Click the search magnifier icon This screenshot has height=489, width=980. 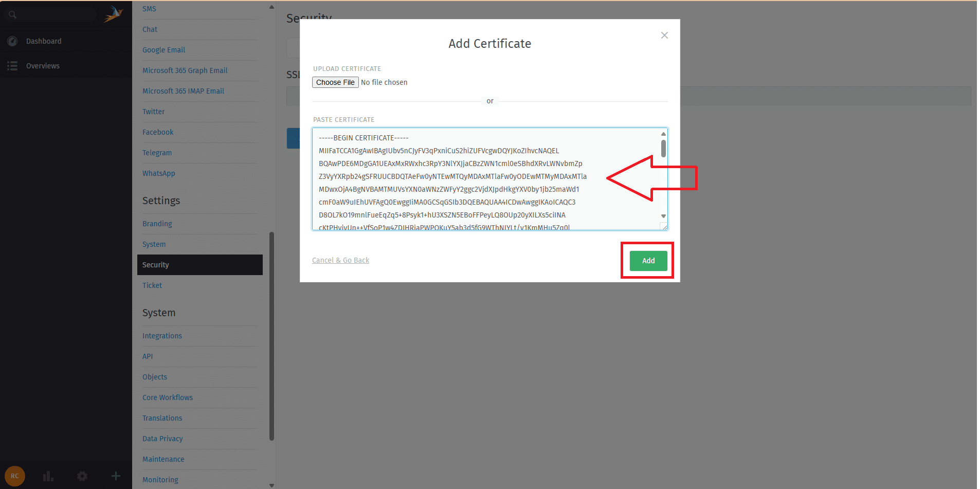tap(12, 15)
